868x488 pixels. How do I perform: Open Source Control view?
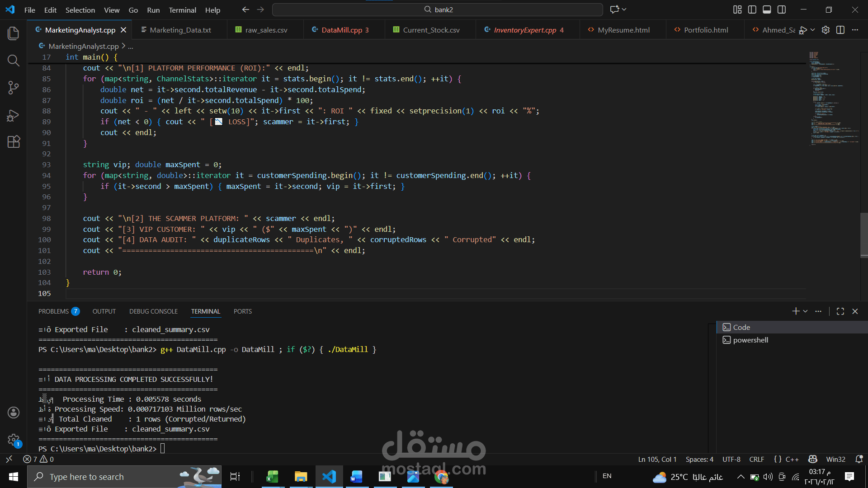(x=14, y=88)
